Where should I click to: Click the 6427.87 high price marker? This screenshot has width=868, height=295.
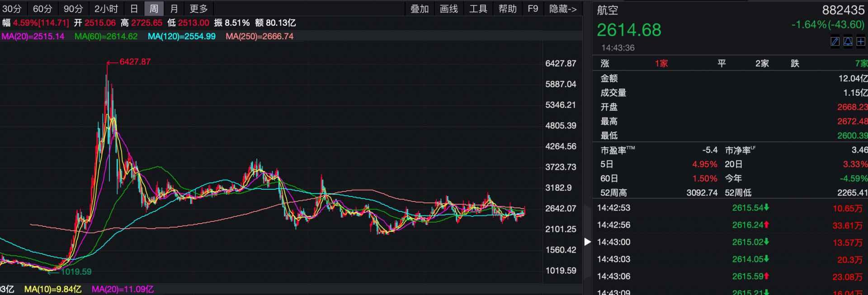coord(135,61)
